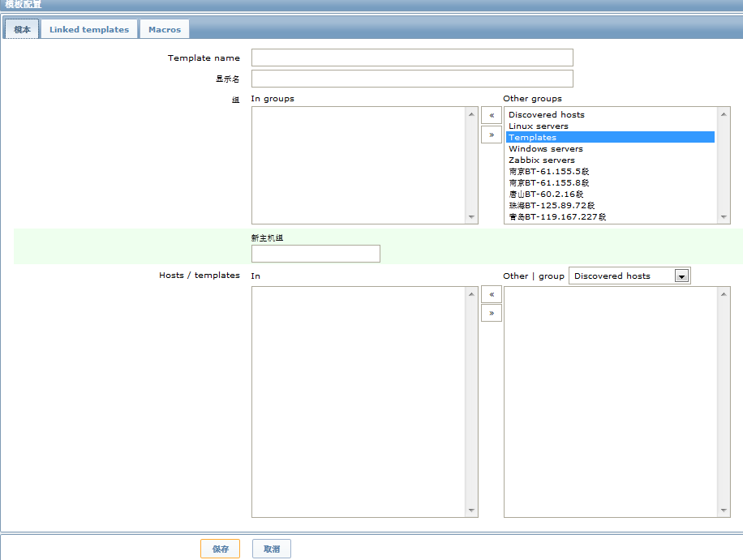Select 南京BT-61.155.5段 group

coord(610,171)
